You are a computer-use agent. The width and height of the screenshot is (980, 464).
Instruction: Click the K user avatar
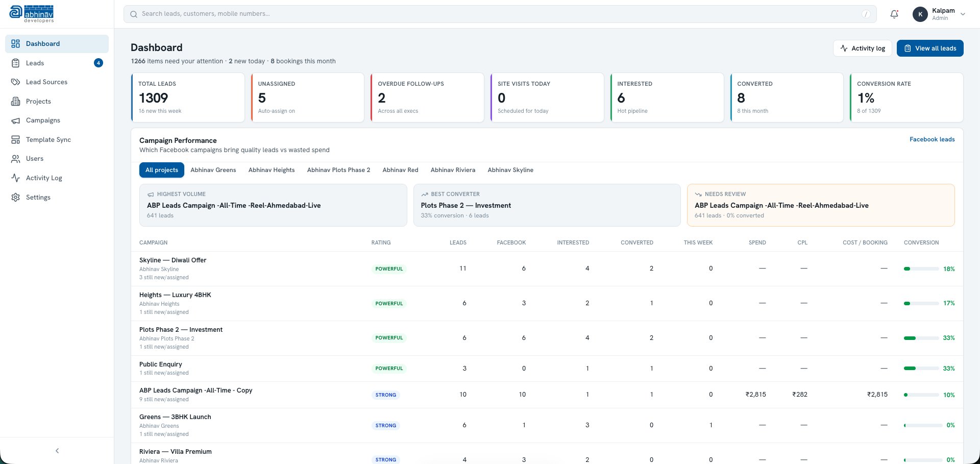click(920, 14)
